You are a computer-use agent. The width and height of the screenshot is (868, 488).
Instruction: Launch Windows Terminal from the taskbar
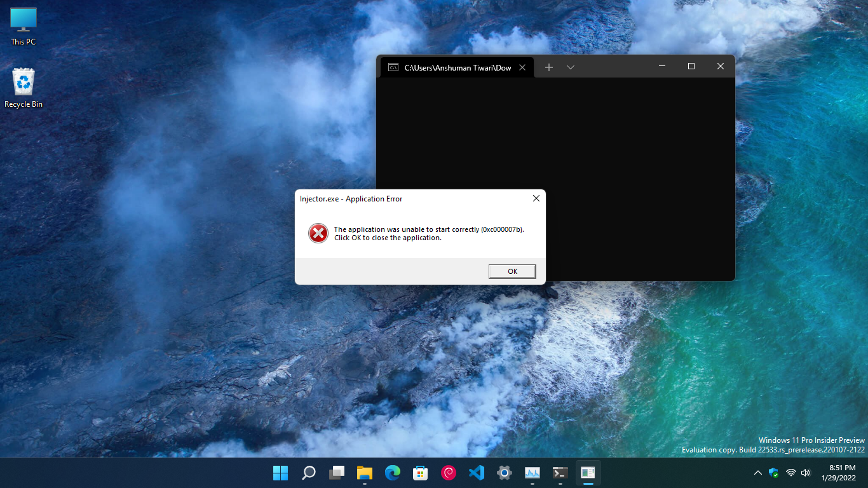coord(560,473)
